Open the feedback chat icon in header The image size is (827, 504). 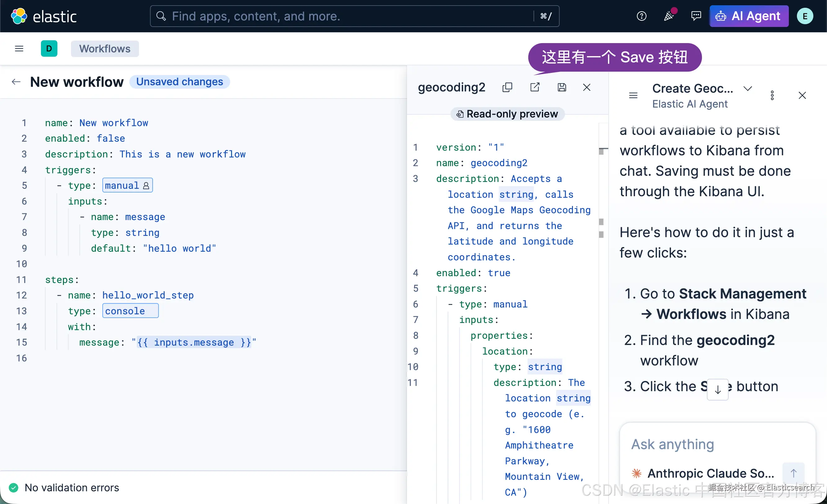click(x=696, y=16)
